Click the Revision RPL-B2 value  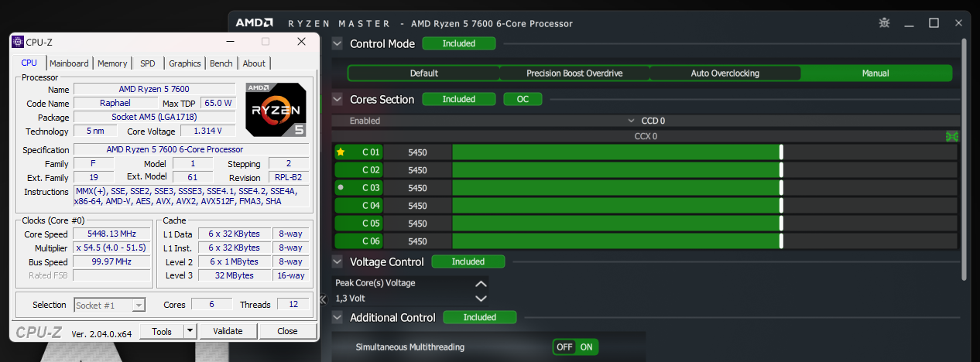(x=288, y=178)
